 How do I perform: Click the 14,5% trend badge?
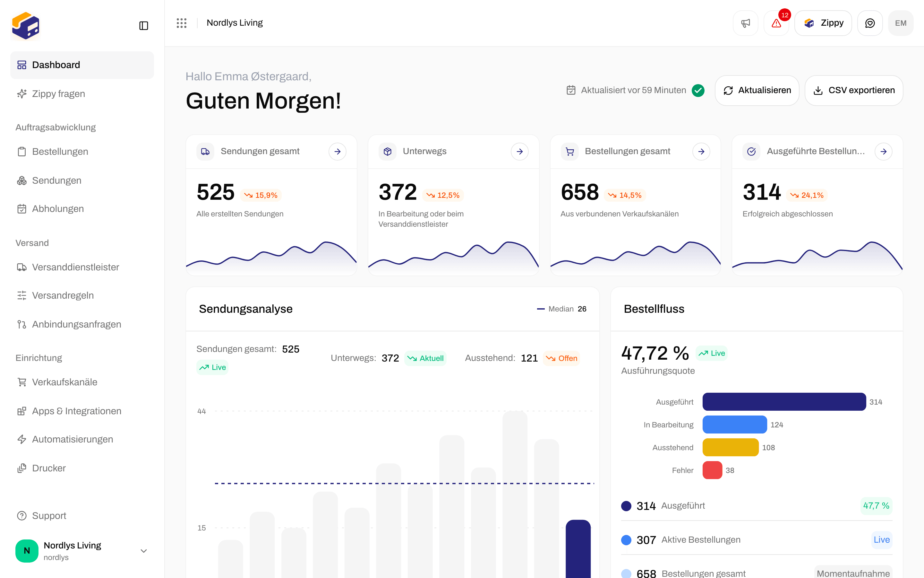[x=625, y=195]
